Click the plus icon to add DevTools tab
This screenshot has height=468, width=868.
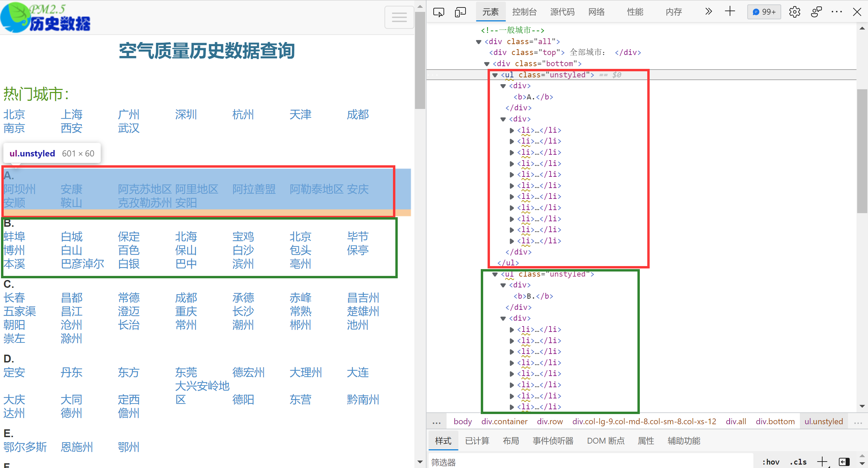pos(730,12)
